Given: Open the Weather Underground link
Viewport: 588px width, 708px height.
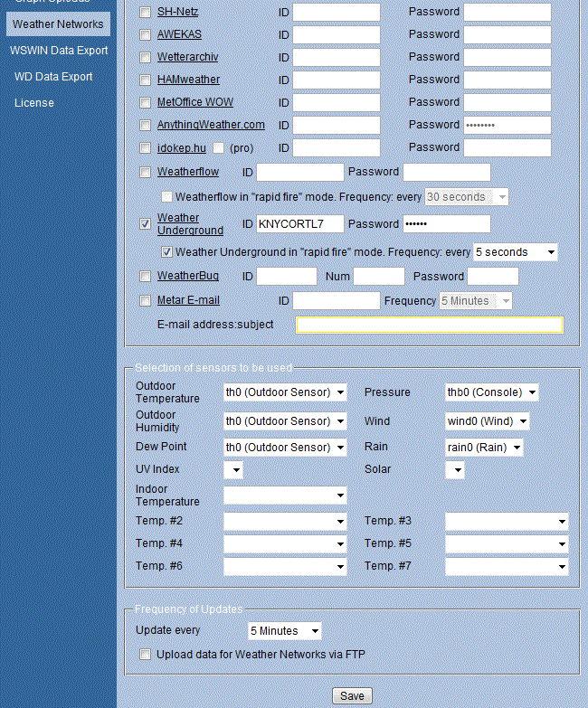Looking at the screenshot, I should click(x=190, y=224).
